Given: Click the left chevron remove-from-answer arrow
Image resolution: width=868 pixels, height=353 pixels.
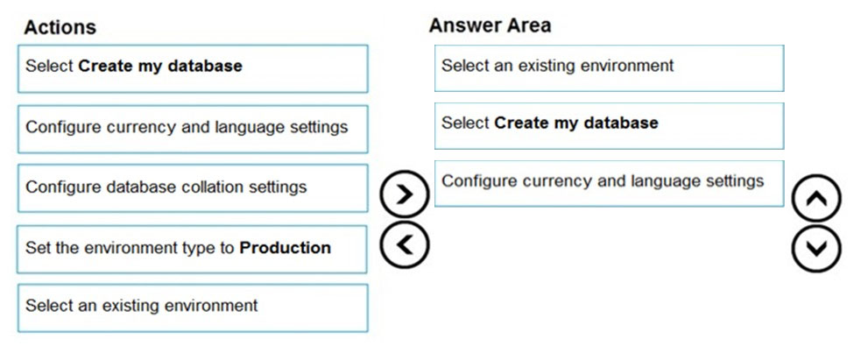Looking at the screenshot, I should [x=405, y=245].
